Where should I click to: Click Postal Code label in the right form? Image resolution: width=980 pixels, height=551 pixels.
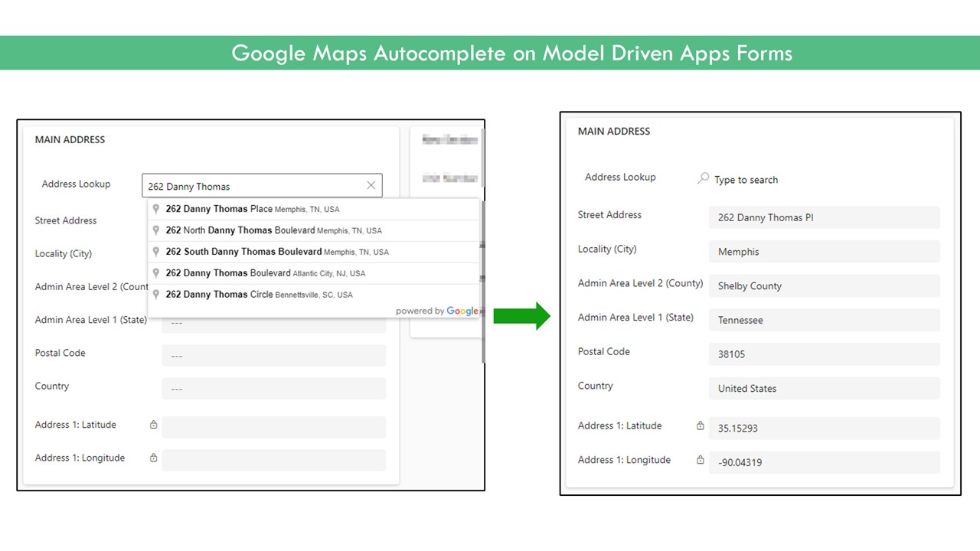[x=604, y=351]
